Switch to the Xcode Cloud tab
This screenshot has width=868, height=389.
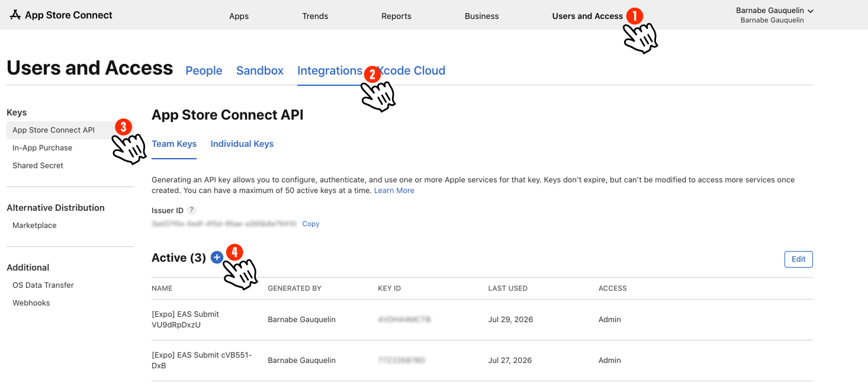click(x=412, y=70)
